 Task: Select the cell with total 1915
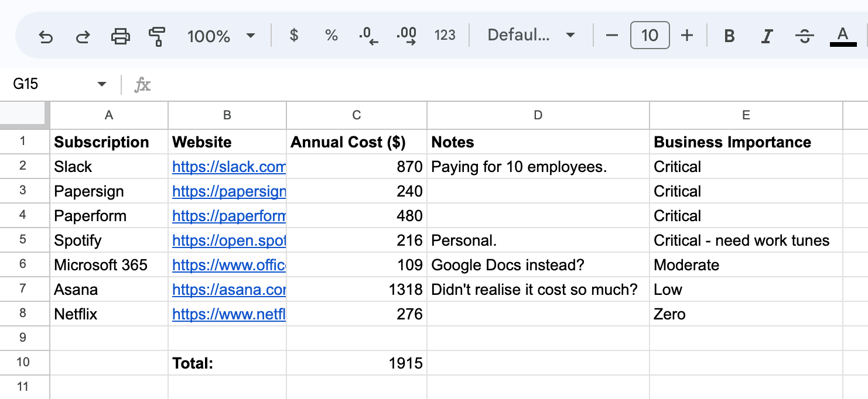pos(357,363)
